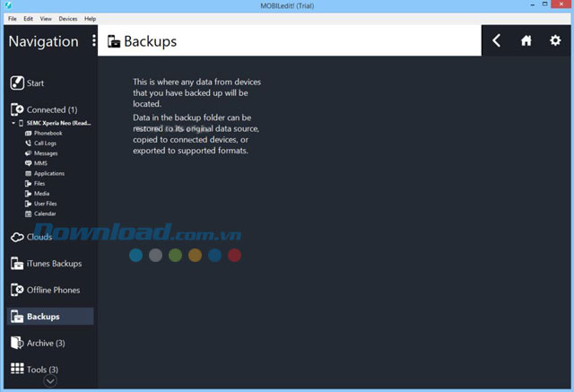
Task: Select the Backups item in the sidebar
Action: (43, 317)
